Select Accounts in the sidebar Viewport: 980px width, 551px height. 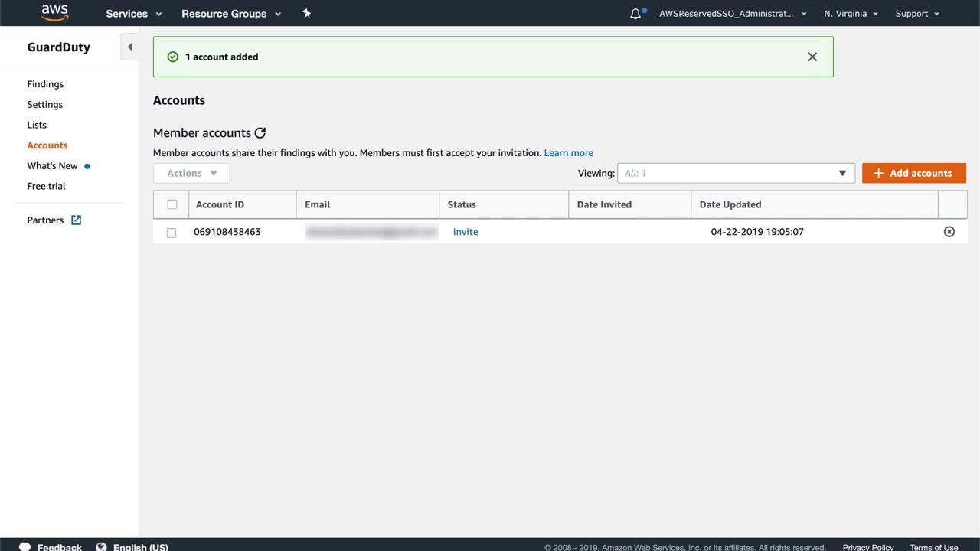pos(47,145)
